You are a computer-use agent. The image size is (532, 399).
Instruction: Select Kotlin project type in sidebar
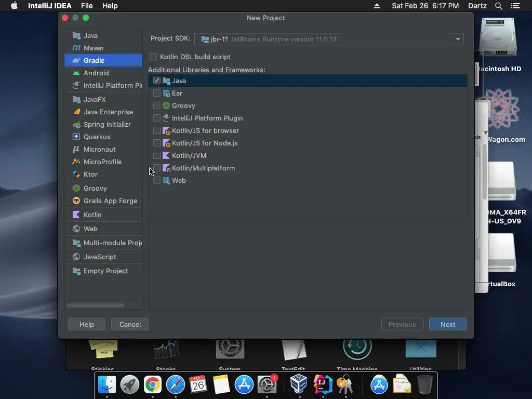[103, 215]
